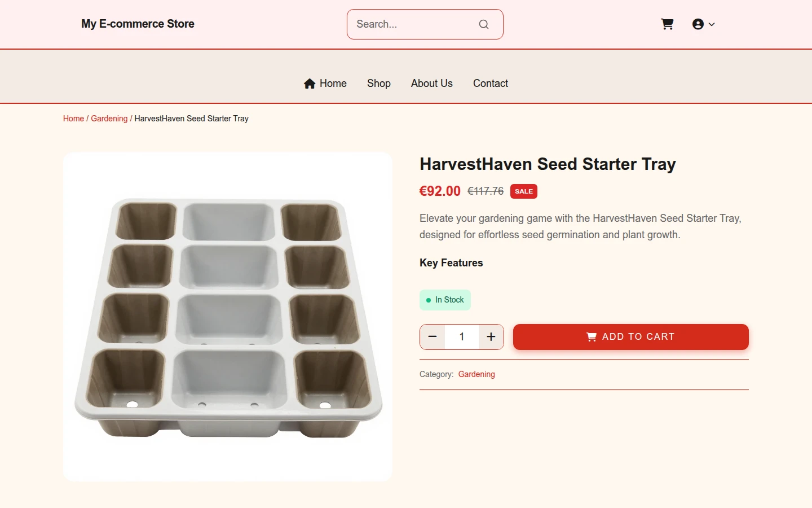Click the Home breadcrumb link
This screenshot has height=508, width=812.
point(73,119)
